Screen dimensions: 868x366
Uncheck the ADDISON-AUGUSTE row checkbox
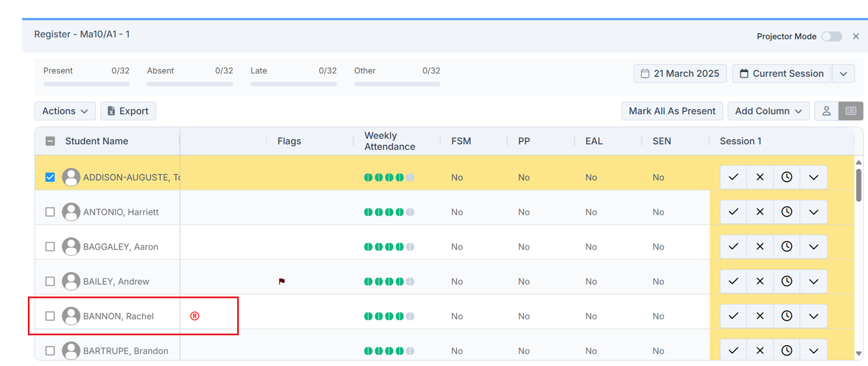[x=50, y=177]
